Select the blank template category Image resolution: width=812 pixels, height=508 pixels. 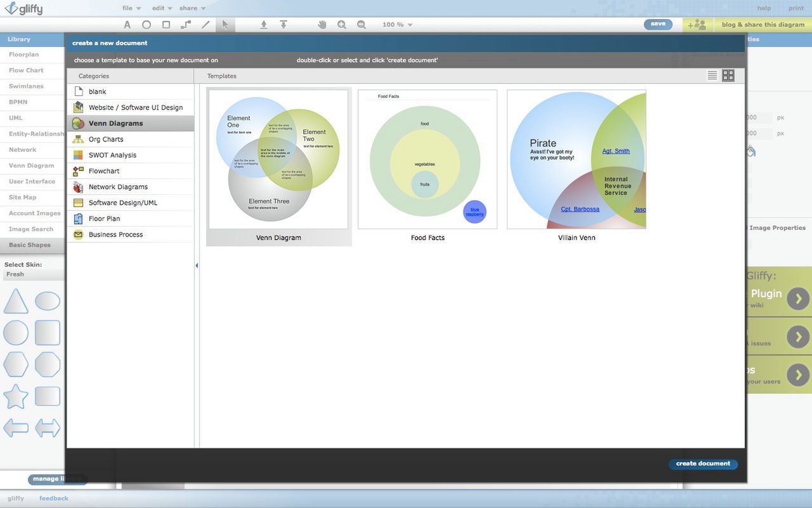click(x=131, y=91)
